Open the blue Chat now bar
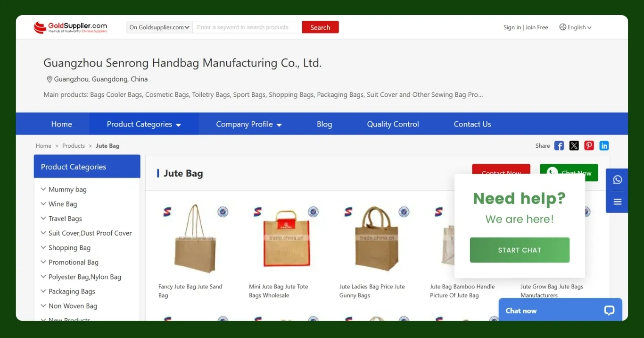The height and width of the screenshot is (338, 644). tap(561, 310)
